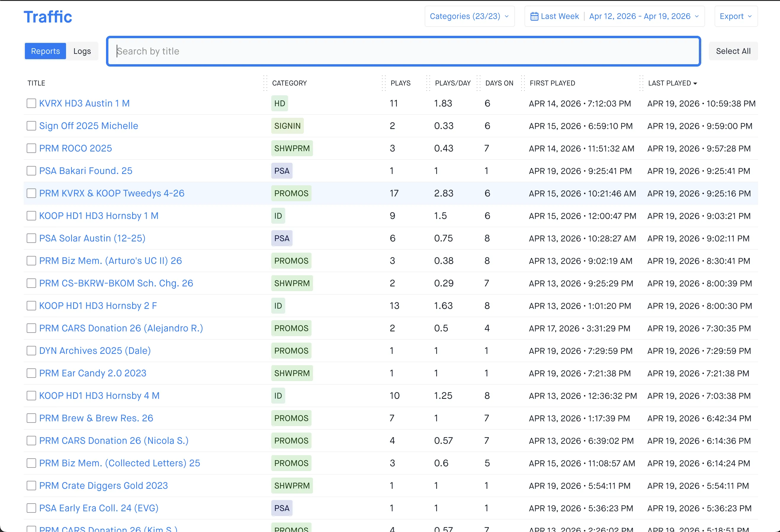The height and width of the screenshot is (532, 780).
Task: Grab the column handle before FIRST PLAYED header
Action: coord(523,83)
